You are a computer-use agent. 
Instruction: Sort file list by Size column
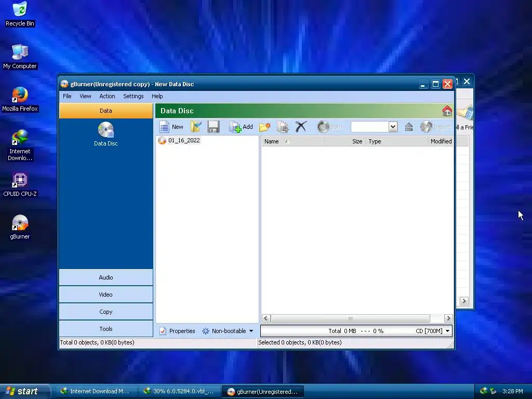tap(344, 141)
